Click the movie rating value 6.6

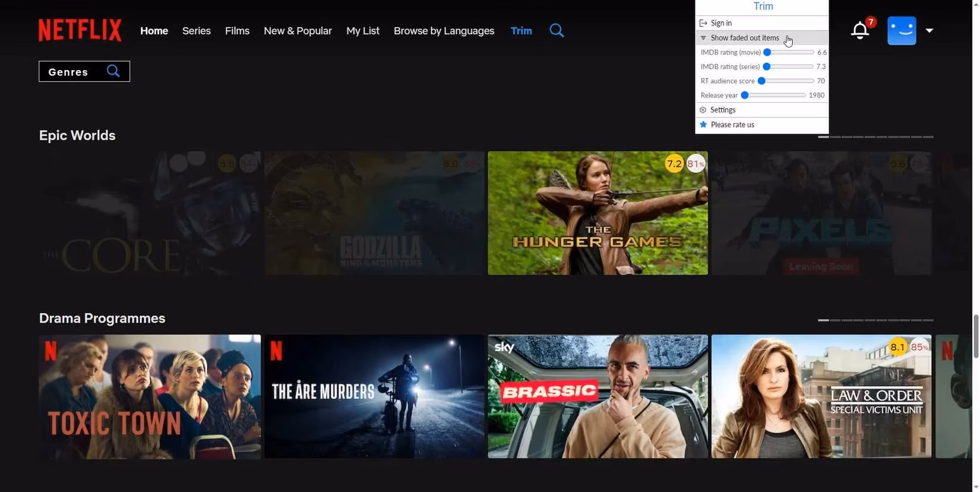click(x=822, y=52)
